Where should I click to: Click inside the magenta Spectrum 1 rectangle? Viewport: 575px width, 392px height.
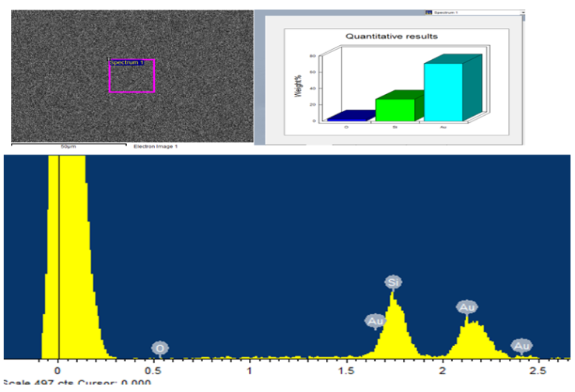point(131,79)
